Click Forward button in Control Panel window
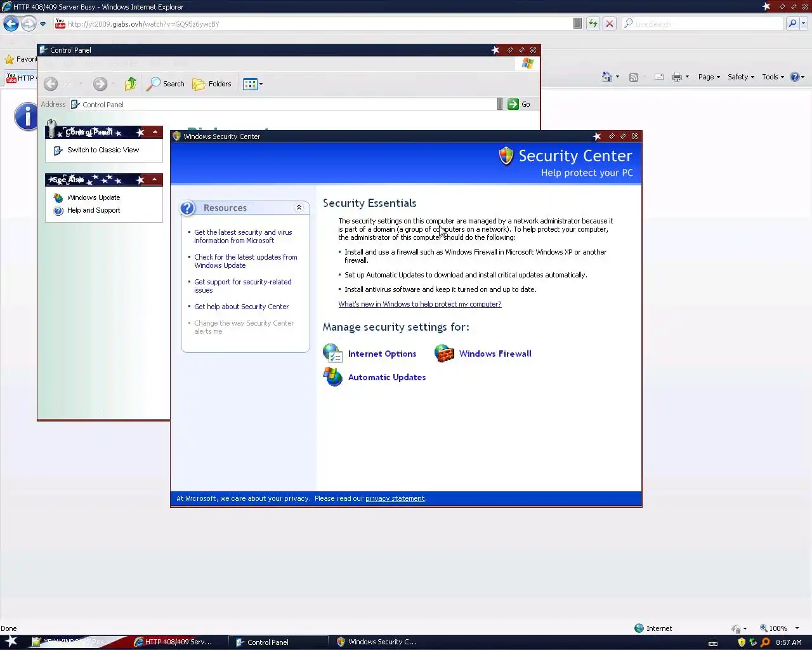Image resolution: width=812 pixels, height=650 pixels. 100,84
